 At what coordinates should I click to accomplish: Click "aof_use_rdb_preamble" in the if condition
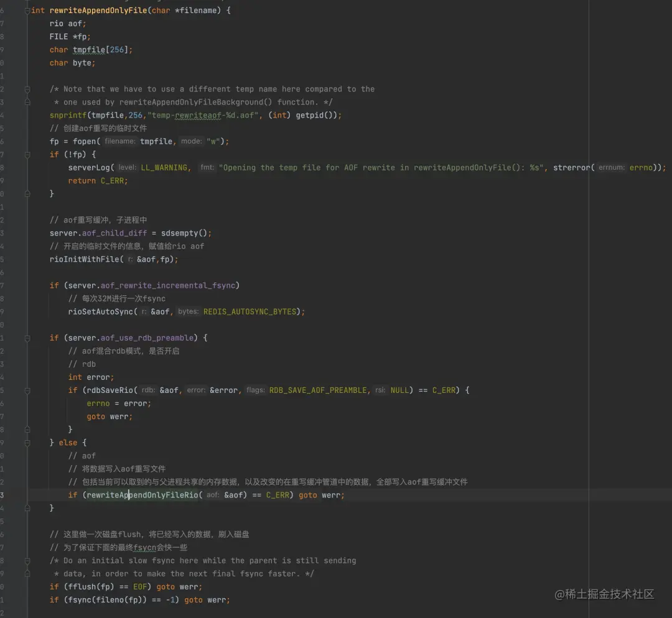[x=147, y=338]
